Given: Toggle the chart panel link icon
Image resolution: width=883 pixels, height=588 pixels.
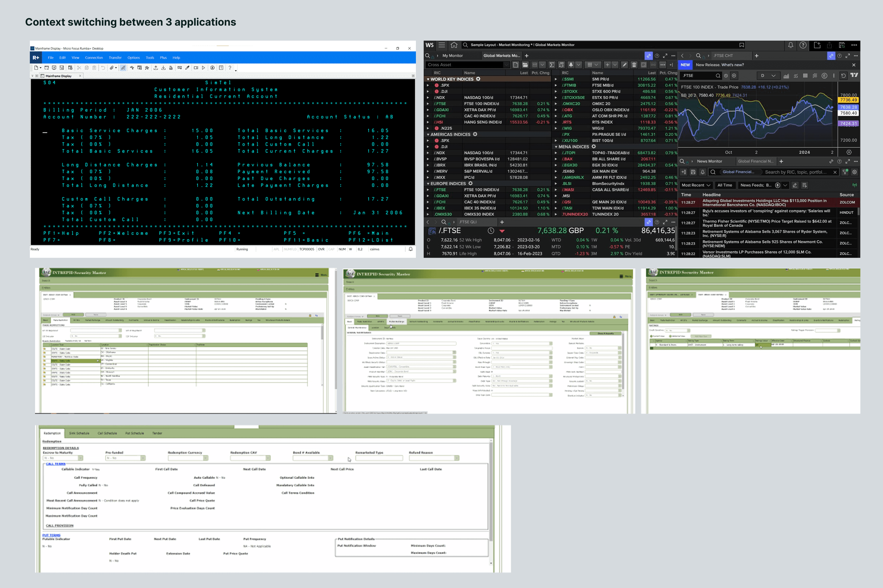Looking at the screenshot, I should point(831,55).
